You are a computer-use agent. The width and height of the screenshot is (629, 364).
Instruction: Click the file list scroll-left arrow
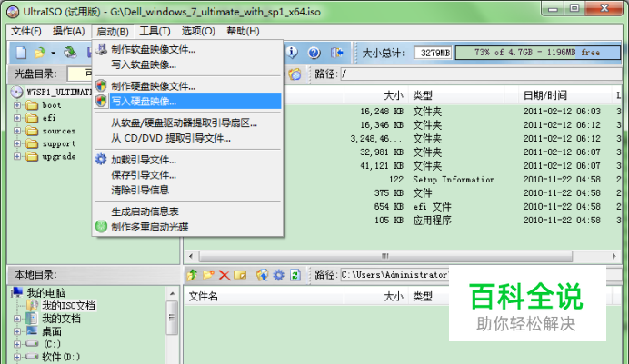coord(191,256)
